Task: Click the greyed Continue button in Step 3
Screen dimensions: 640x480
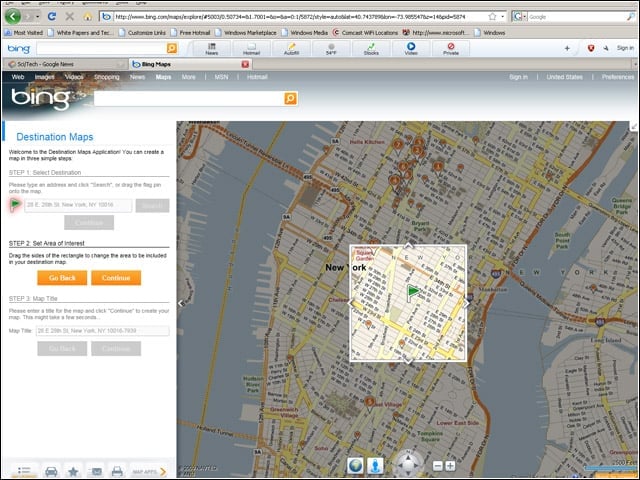Action: pos(116,349)
